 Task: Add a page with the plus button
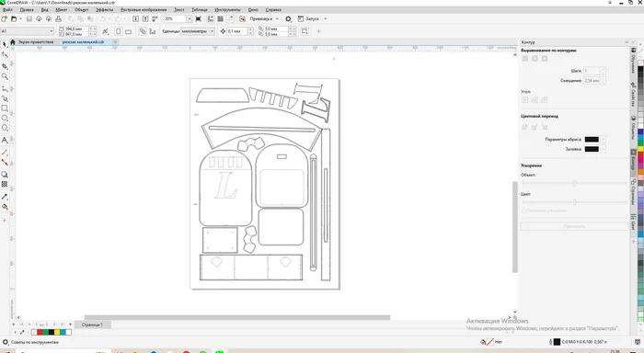point(70,325)
